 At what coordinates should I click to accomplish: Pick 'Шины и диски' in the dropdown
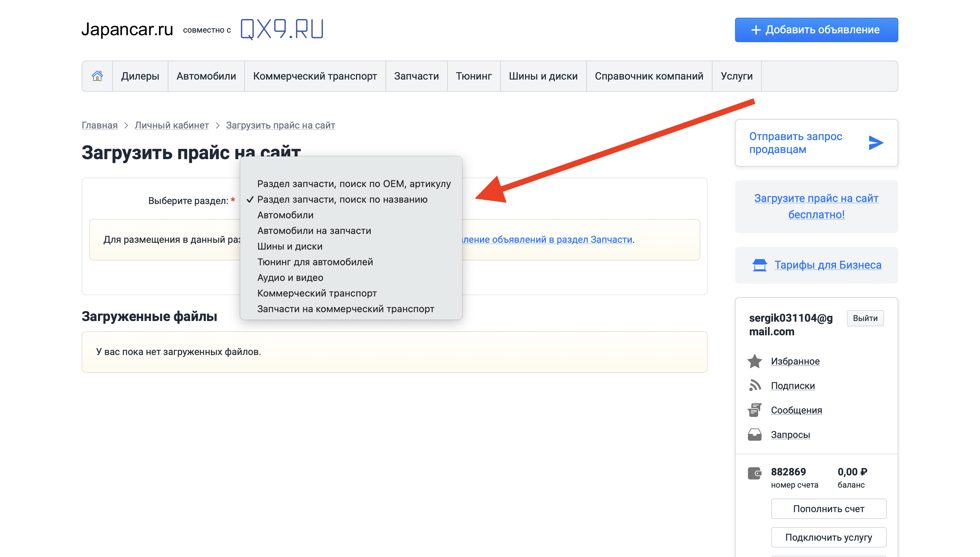290,246
